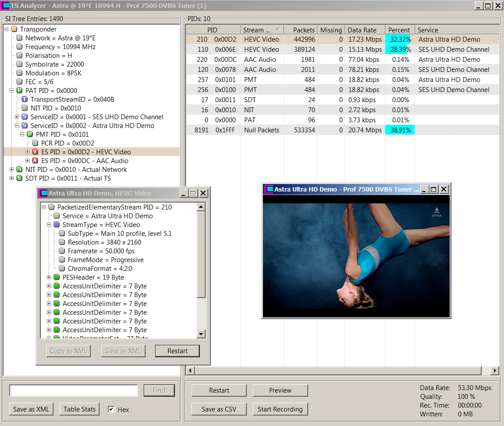
Task: Click Restart in HEVC Video dialog
Action: click(x=177, y=351)
